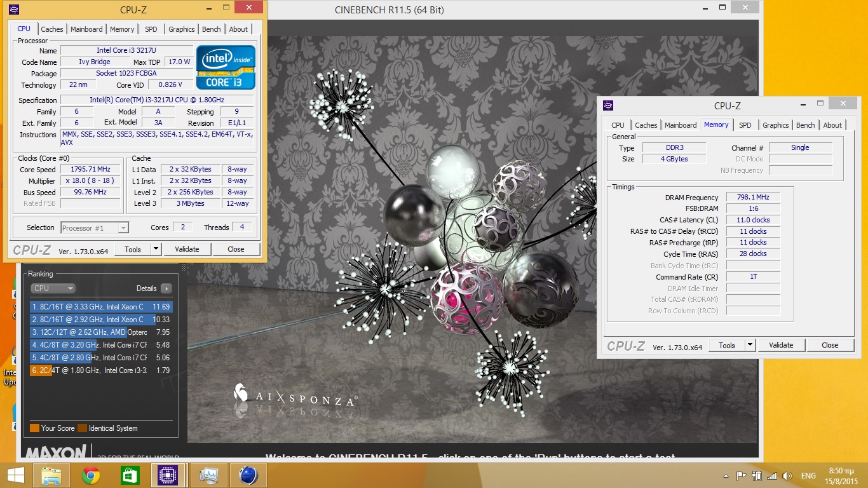Switch to Cinebench via its taskbar sphere icon
This screenshot has height=488, width=868.
pos(248,475)
